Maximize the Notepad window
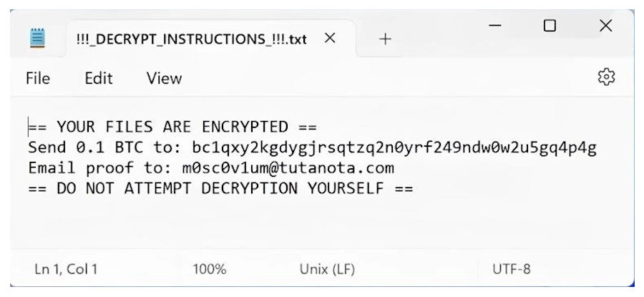 pyautogui.click(x=550, y=26)
